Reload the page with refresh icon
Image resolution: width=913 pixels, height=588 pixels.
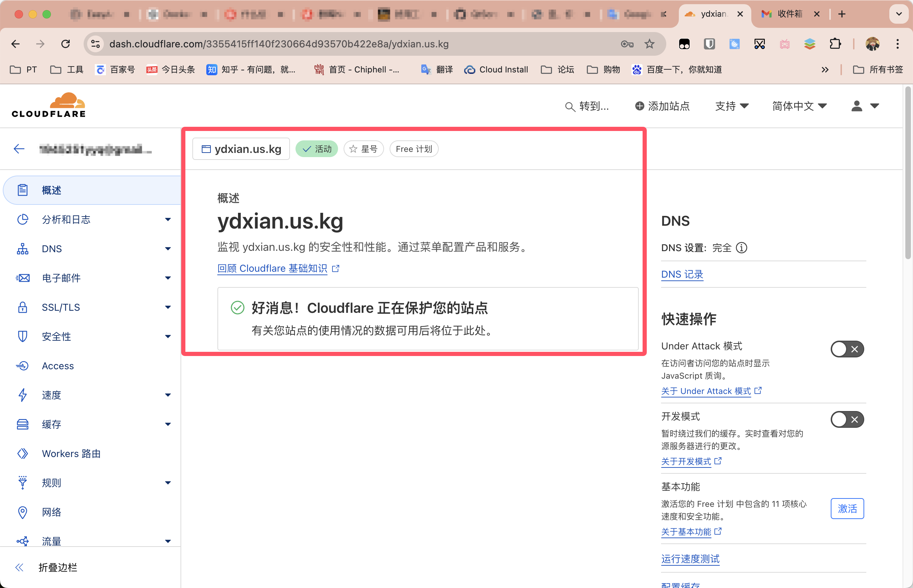(66, 44)
